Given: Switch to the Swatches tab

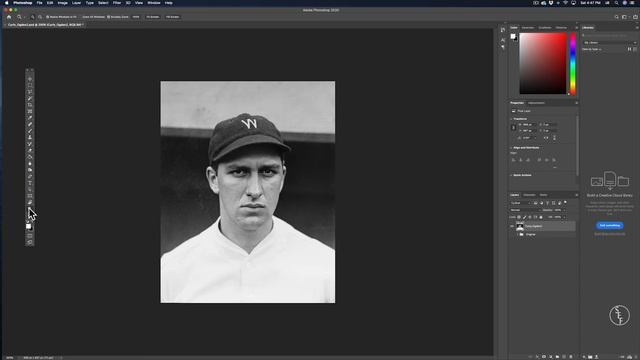Looking at the screenshot, I should click(x=528, y=28).
